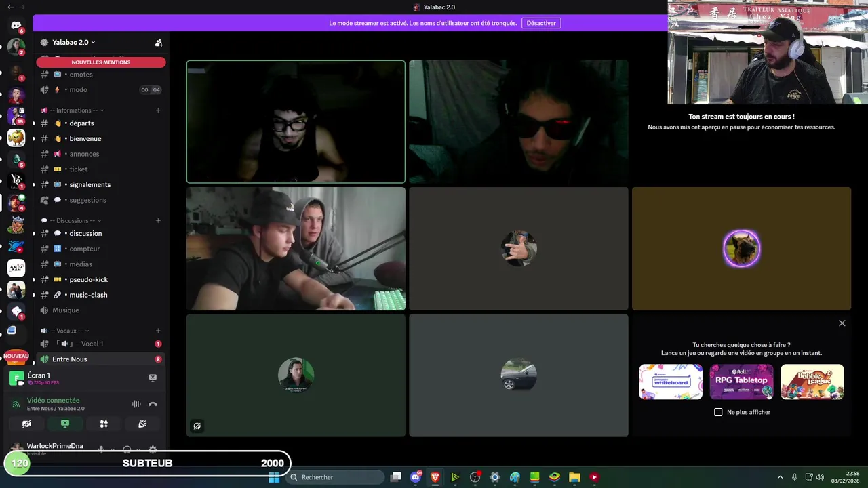The height and width of the screenshot is (488, 868).
Task: Open Task View in the taskbar
Action: click(396, 477)
